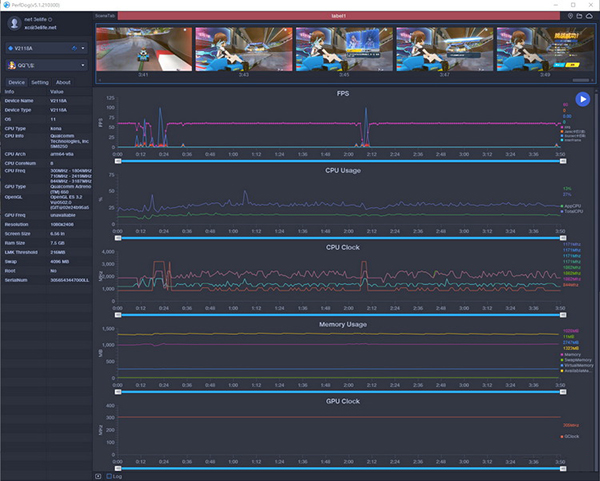Toggle AppCPU legend series visibility
600x481 pixels.
(571, 206)
